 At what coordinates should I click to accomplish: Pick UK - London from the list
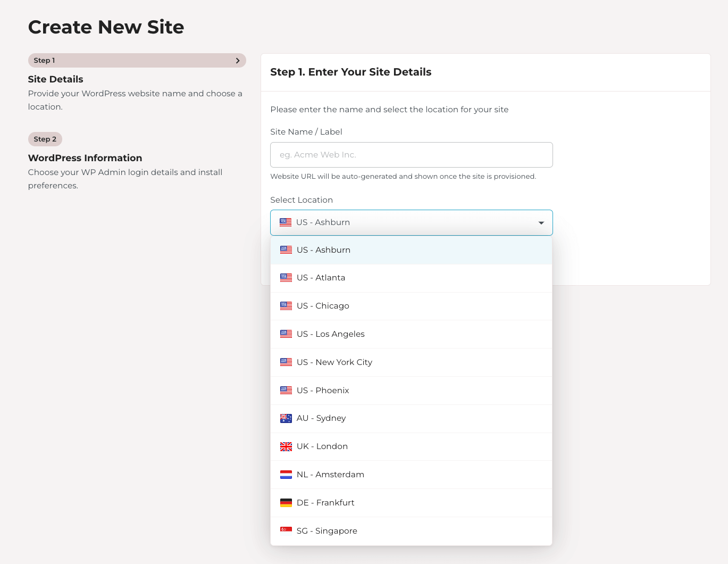(x=412, y=446)
